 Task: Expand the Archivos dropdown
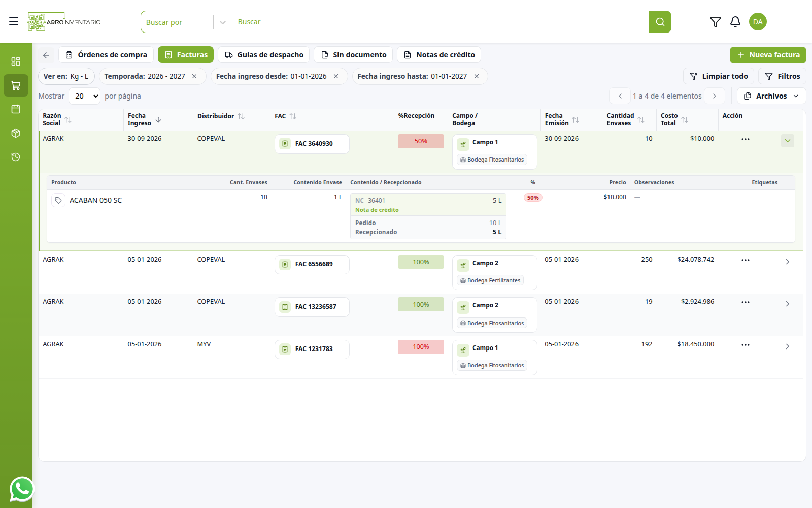click(771, 96)
